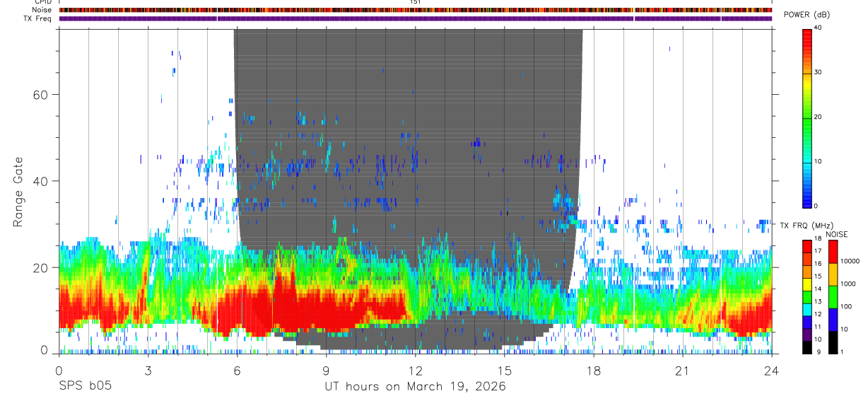Screen dimensions: 868x401
Task: Click the NOISE legend title
Action: click(836, 234)
